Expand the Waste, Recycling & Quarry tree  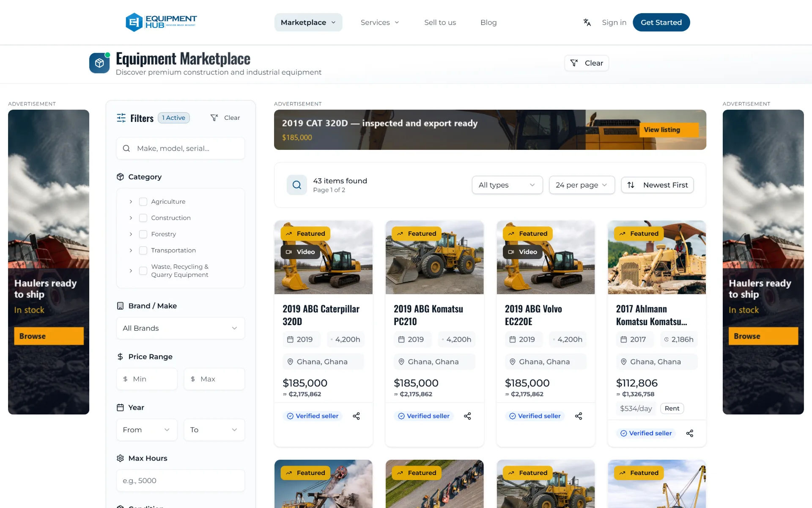(x=131, y=271)
